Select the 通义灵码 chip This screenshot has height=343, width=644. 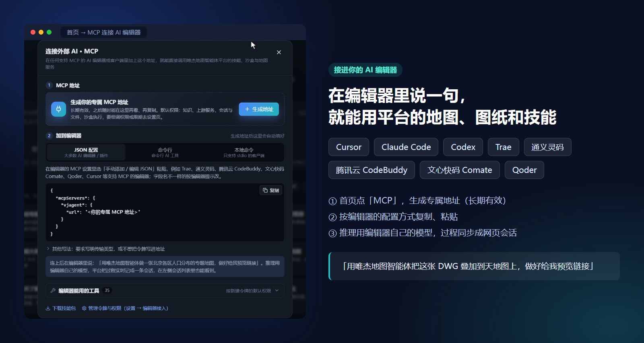point(547,147)
